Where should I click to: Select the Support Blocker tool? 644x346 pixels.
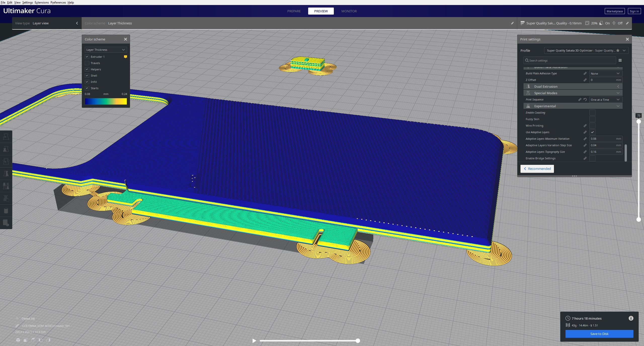(x=6, y=198)
